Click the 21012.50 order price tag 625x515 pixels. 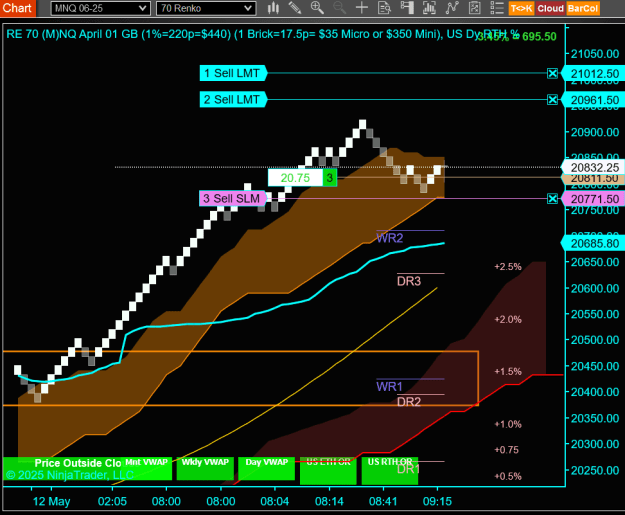coord(593,74)
